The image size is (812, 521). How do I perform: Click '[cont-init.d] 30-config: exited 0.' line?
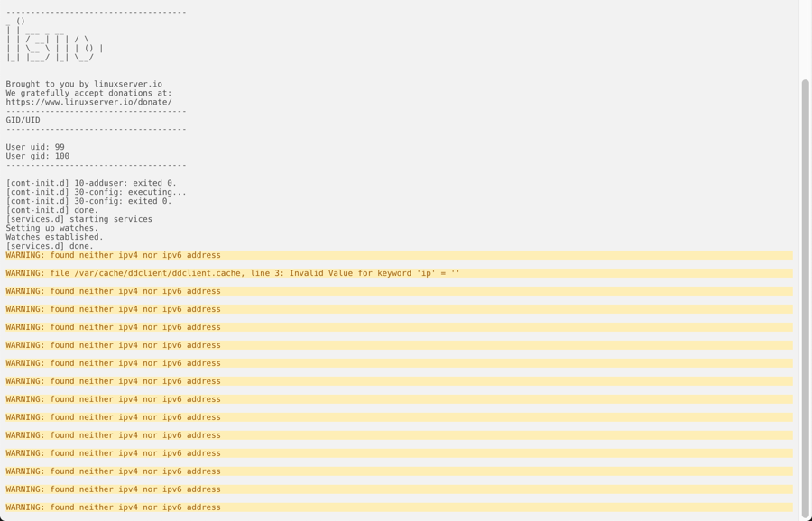tap(88, 201)
